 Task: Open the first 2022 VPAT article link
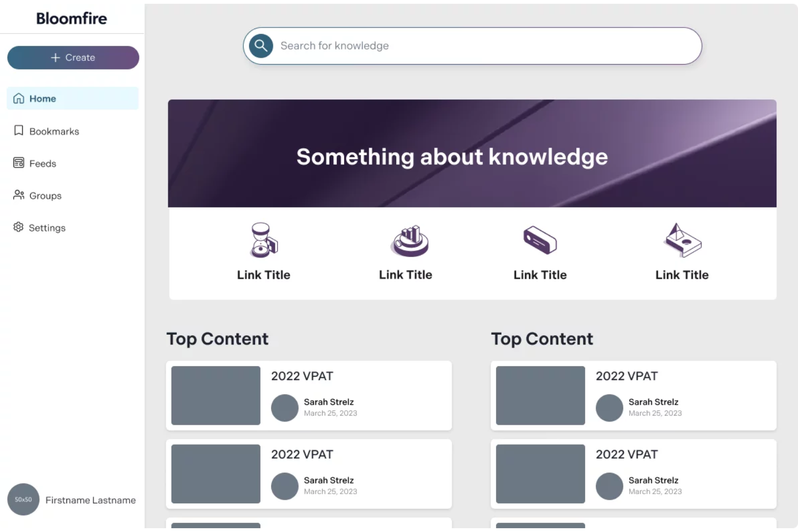(302, 376)
